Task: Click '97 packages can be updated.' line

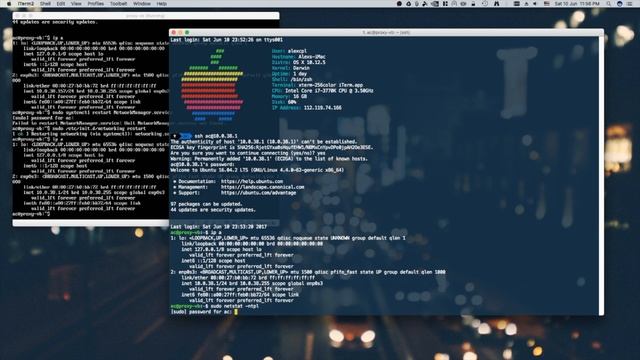Action: pos(207,204)
